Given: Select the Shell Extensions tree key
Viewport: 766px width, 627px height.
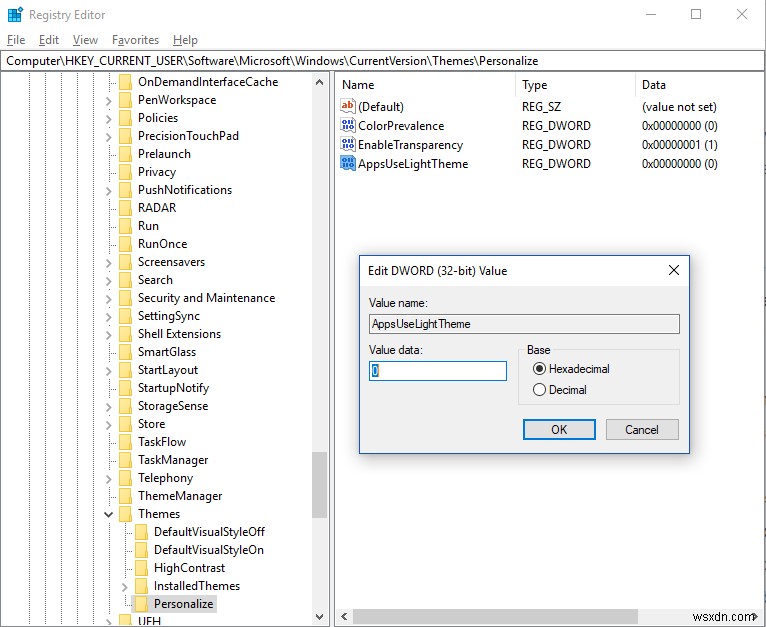Looking at the screenshot, I should tap(179, 334).
